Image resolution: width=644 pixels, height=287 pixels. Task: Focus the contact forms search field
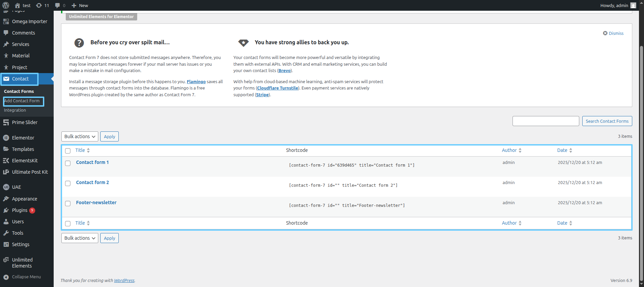(x=545, y=121)
